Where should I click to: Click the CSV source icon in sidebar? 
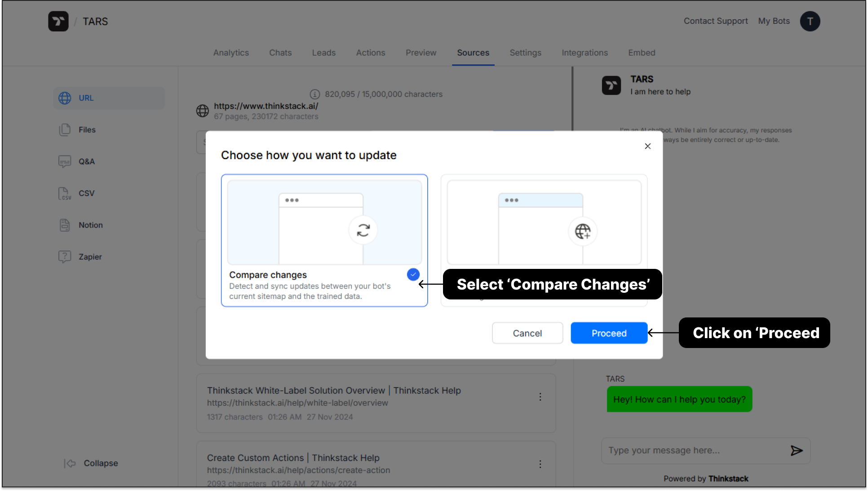click(x=64, y=193)
